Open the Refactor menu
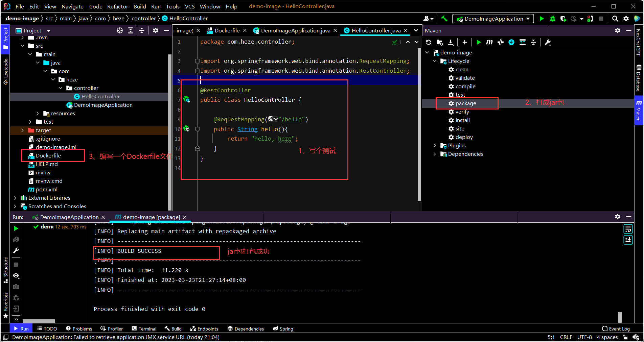 coord(117,6)
